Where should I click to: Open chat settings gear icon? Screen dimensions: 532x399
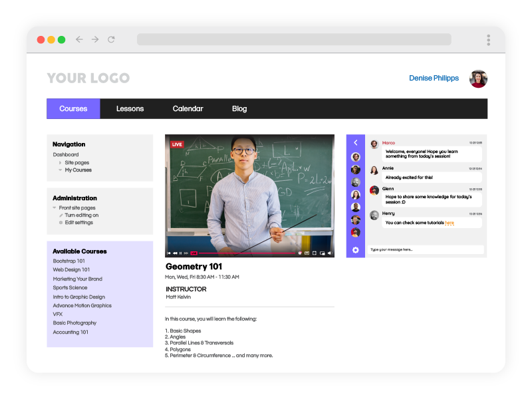356,250
